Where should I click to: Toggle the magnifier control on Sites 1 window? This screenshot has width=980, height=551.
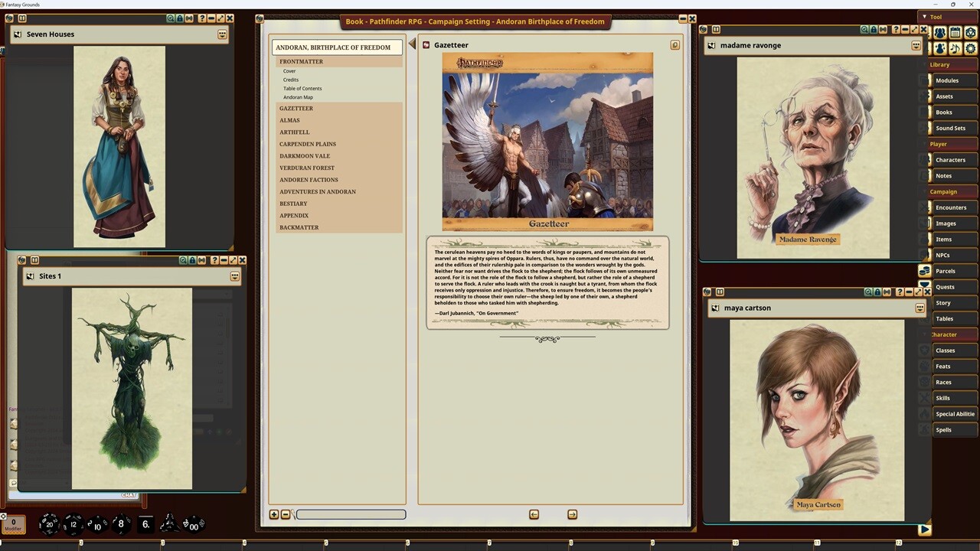(184, 259)
